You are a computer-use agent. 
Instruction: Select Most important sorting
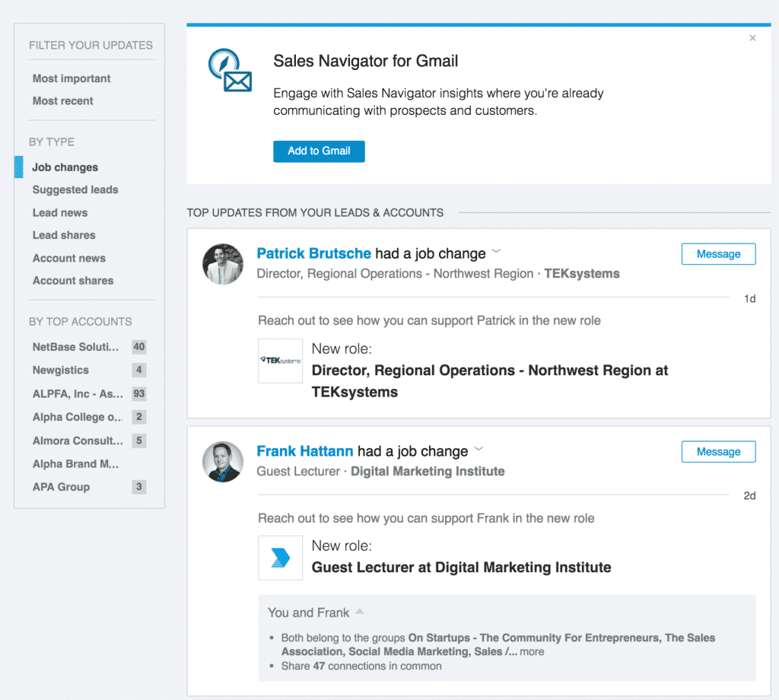[x=71, y=78]
